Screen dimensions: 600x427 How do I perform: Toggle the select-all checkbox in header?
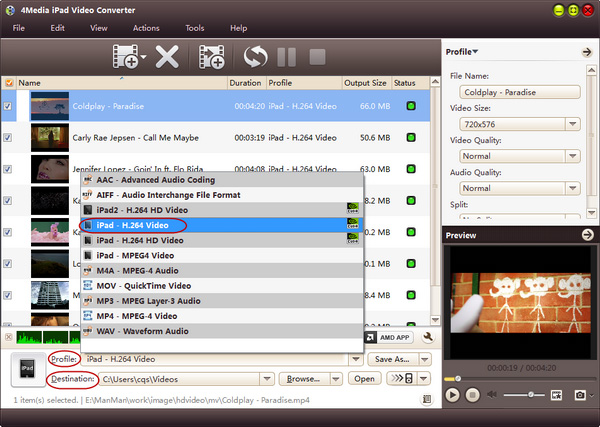coord(9,83)
